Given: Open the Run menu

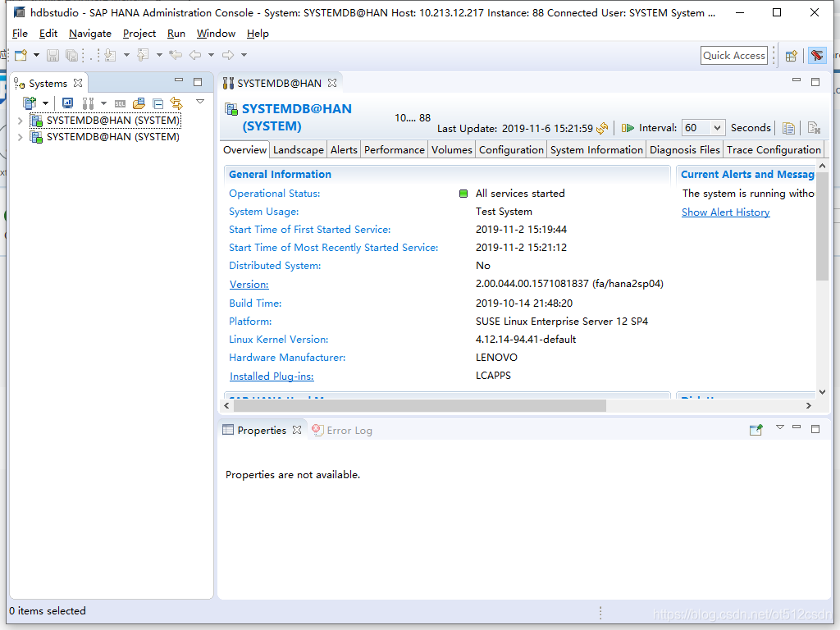Looking at the screenshot, I should tap(176, 34).
